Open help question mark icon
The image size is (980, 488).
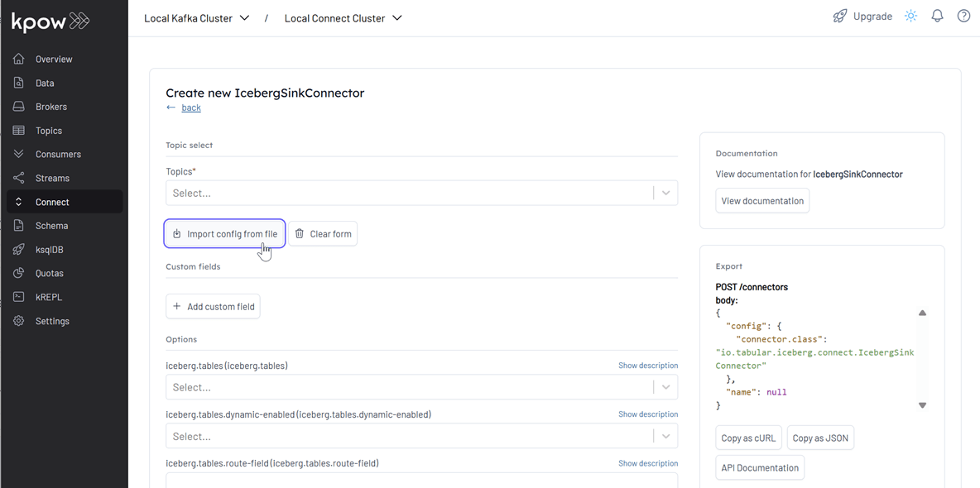point(963,17)
